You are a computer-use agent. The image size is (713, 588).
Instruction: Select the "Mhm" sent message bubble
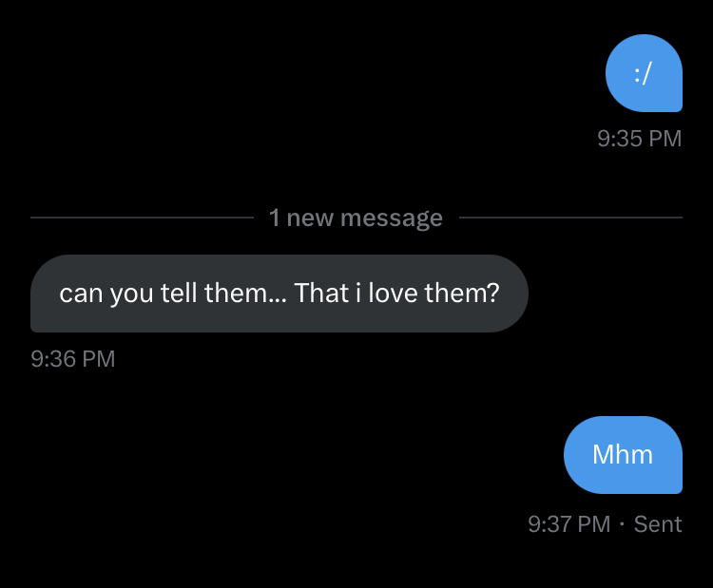click(x=623, y=455)
